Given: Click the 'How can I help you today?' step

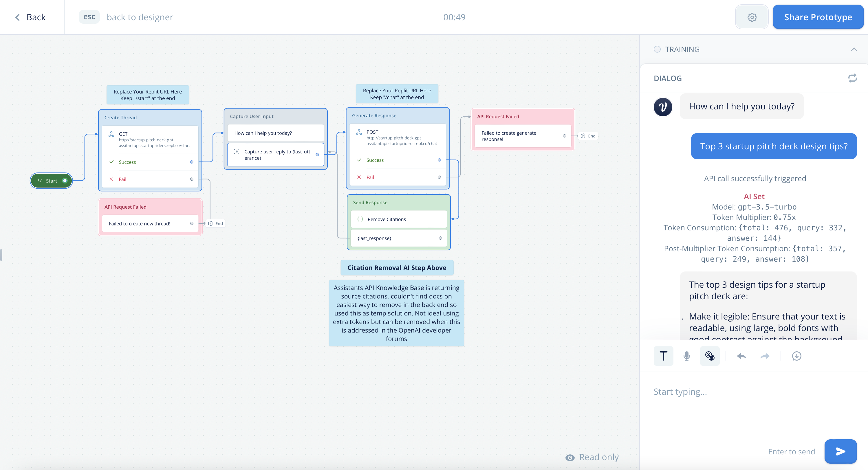Looking at the screenshot, I should 276,133.
